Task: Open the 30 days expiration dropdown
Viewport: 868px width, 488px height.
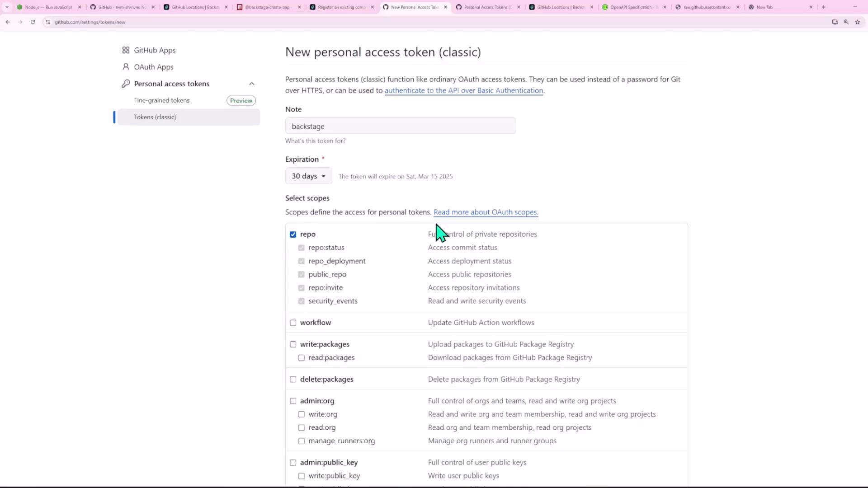Action: point(309,176)
